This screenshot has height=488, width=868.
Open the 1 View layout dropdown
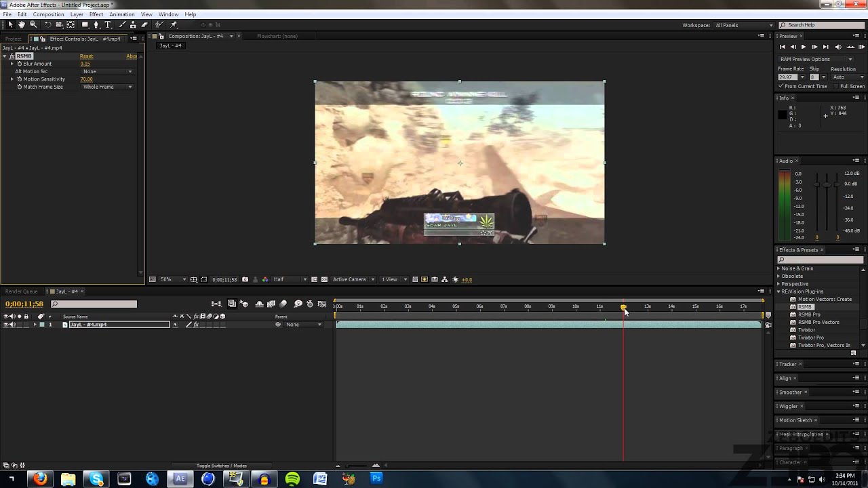pos(395,279)
